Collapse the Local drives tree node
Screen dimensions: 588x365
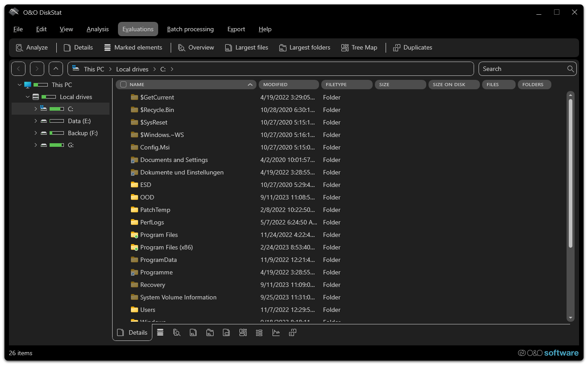coord(27,97)
